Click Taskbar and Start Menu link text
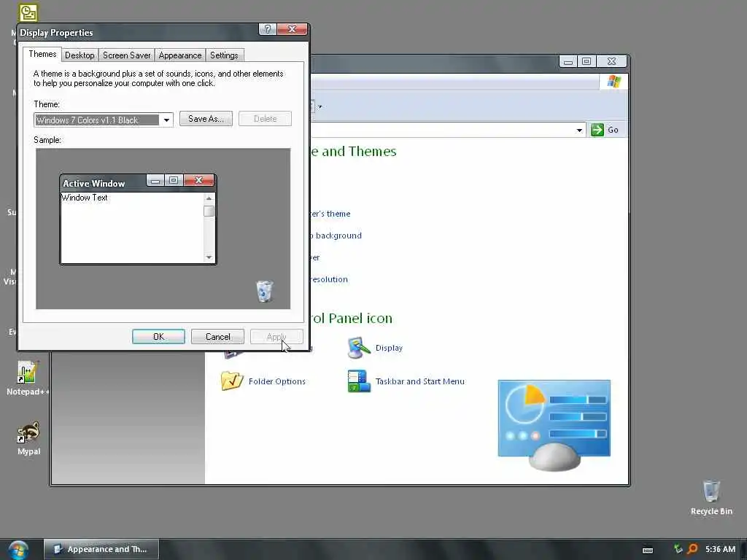747x560 pixels. click(419, 381)
